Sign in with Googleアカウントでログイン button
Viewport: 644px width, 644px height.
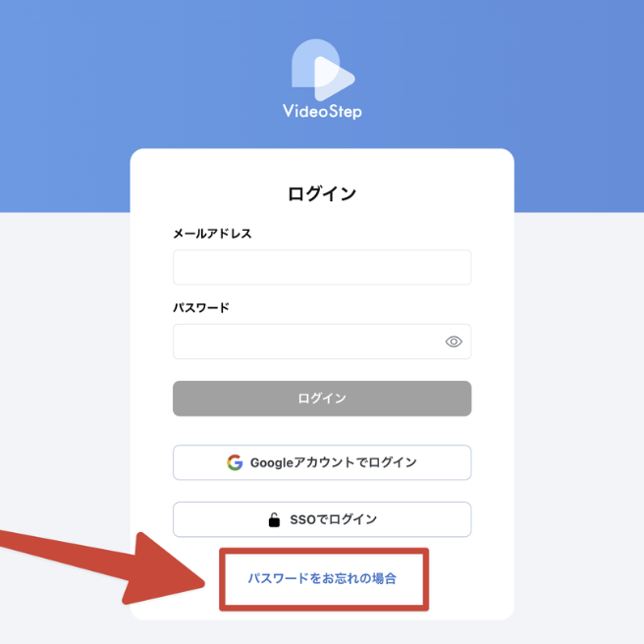[322, 462]
